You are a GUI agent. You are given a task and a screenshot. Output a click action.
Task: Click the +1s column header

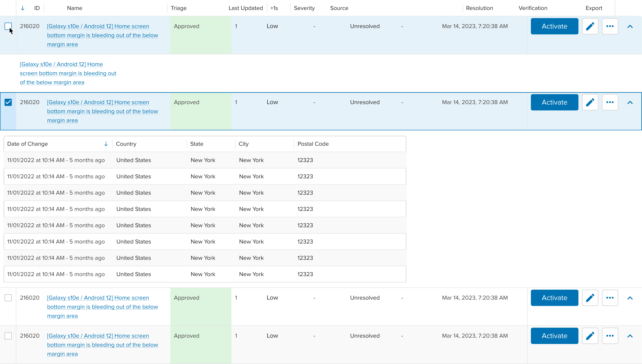point(274,8)
